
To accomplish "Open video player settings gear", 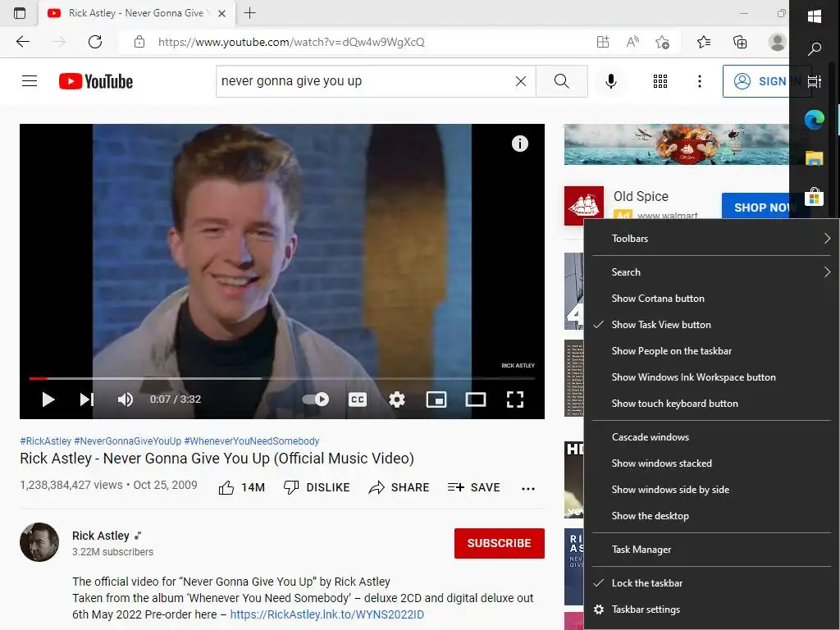I will [397, 399].
